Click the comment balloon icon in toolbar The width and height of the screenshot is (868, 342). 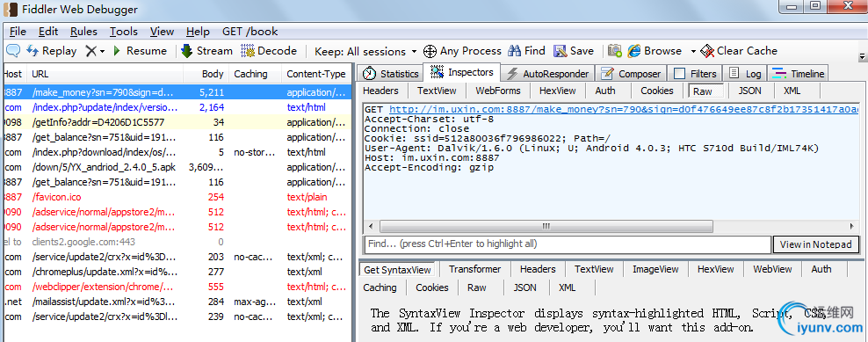click(x=13, y=51)
